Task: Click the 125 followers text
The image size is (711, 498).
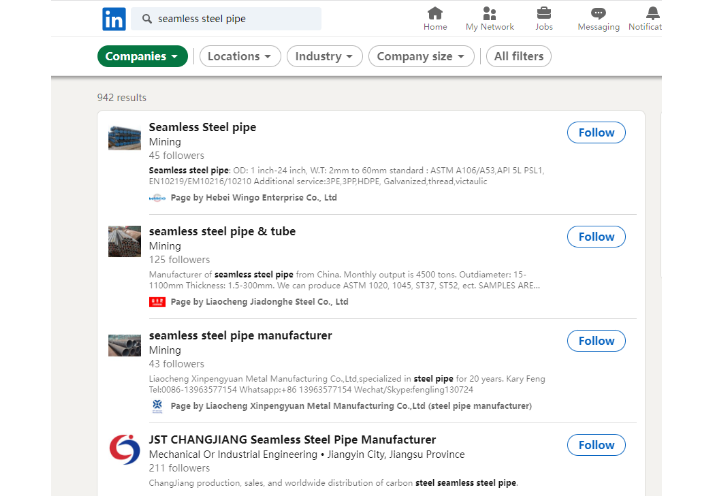Action: 180,260
